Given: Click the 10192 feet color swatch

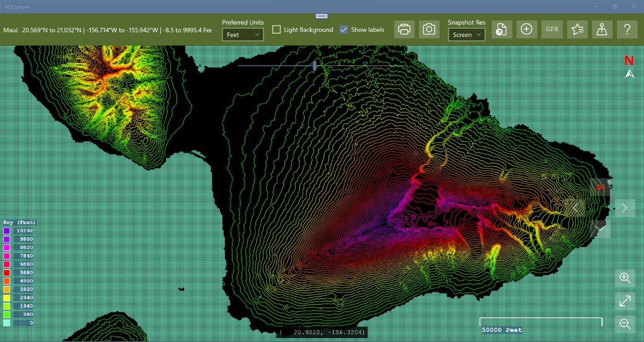Looking at the screenshot, I should 7,231.
